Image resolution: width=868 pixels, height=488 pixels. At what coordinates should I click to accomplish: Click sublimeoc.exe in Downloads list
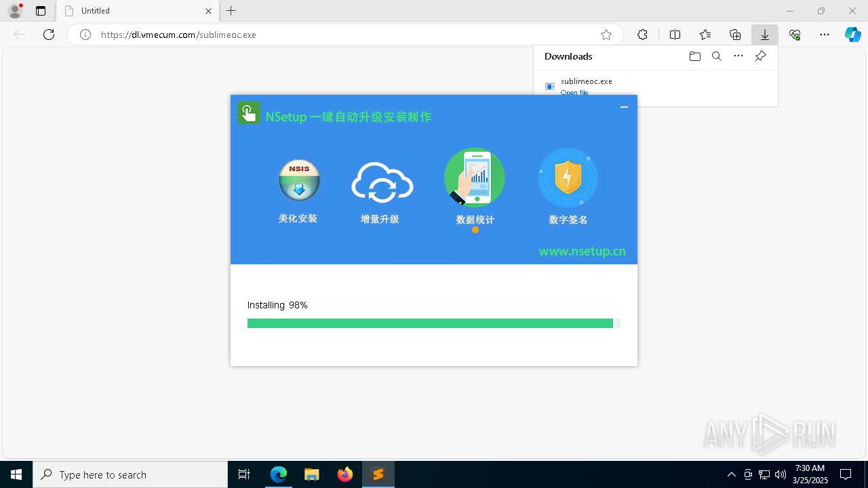point(587,81)
